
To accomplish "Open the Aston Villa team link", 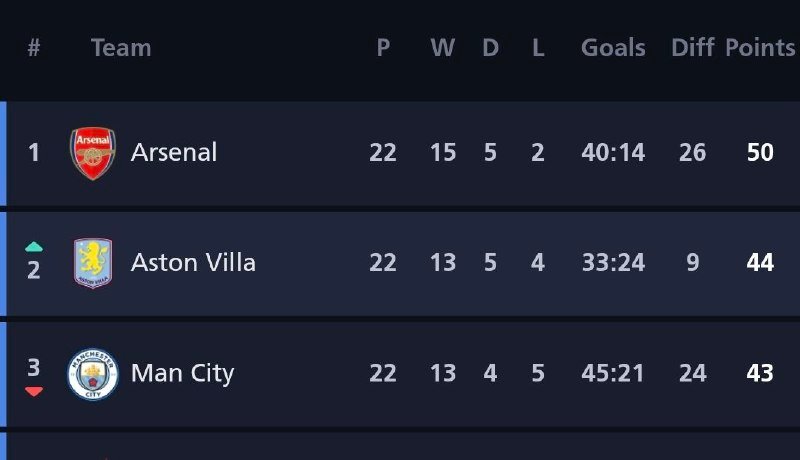I will (193, 263).
